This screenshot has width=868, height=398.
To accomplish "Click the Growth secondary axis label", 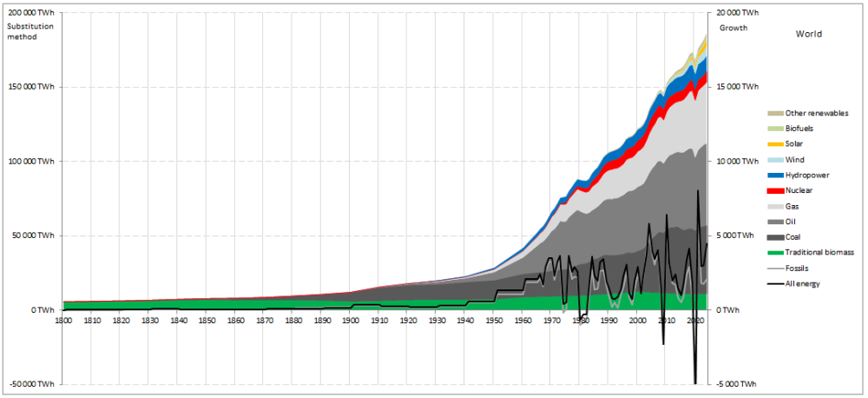I will coord(733,28).
